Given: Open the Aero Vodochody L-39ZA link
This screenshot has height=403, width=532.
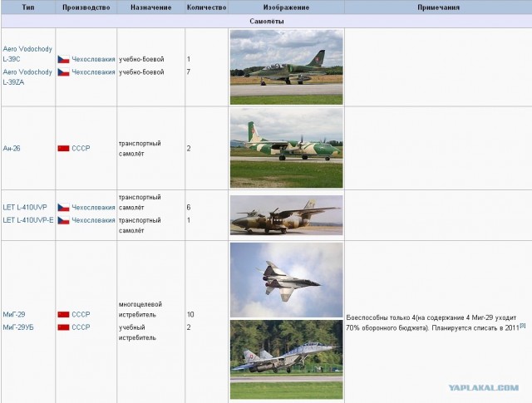Looking at the screenshot, I should pyautogui.click(x=27, y=77).
